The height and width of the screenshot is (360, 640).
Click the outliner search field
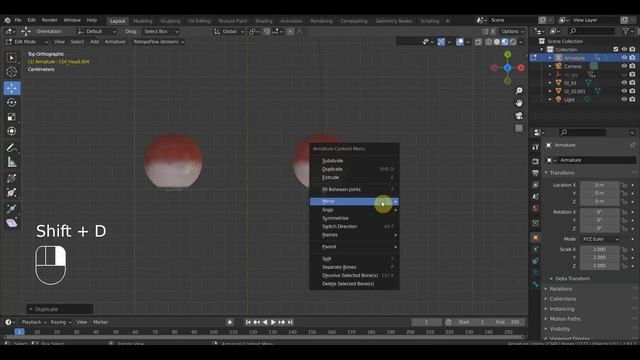(x=591, y=31)
